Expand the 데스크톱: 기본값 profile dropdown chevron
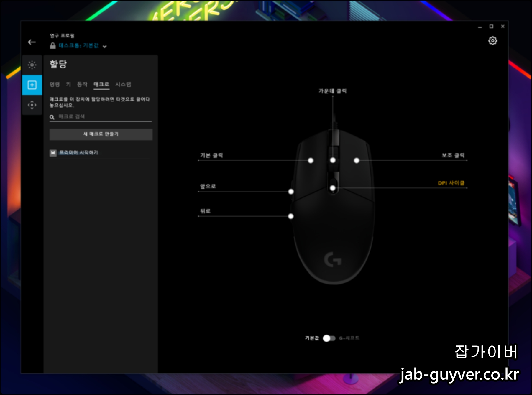532x395 pixels. [x=105, y=46]
